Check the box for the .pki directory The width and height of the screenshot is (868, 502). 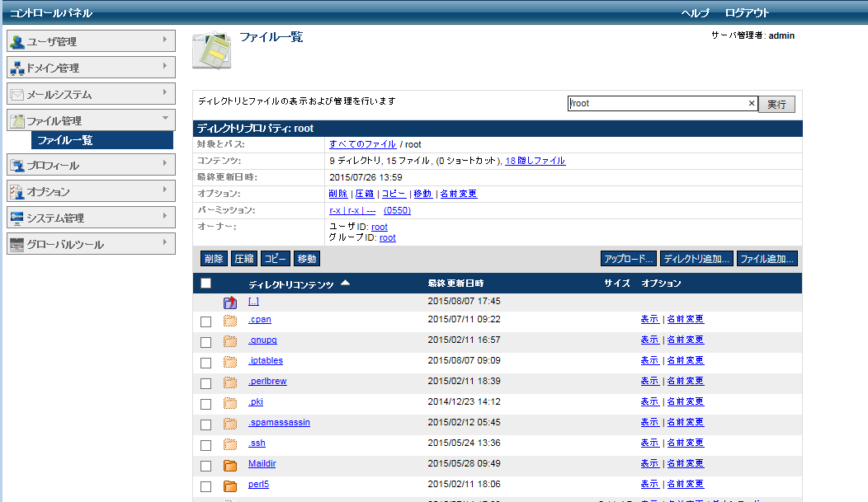tap(206, 404)
